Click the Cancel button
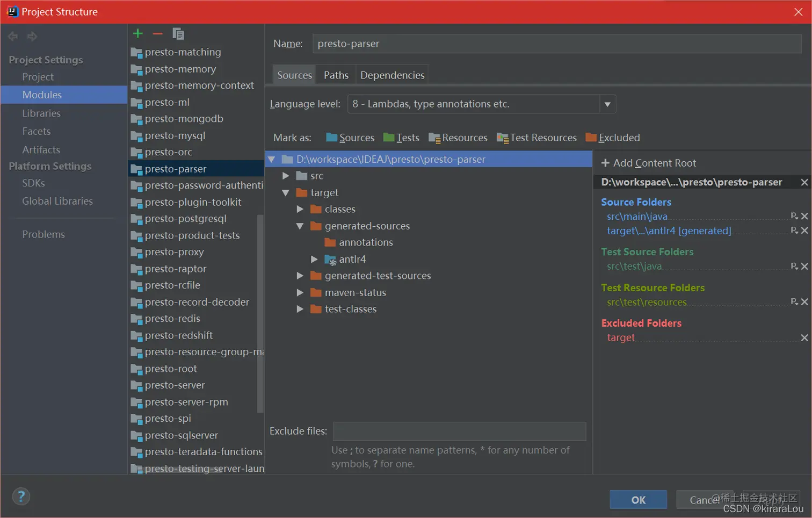The width and height of the screenshot is (812, 518). [705, 500]
